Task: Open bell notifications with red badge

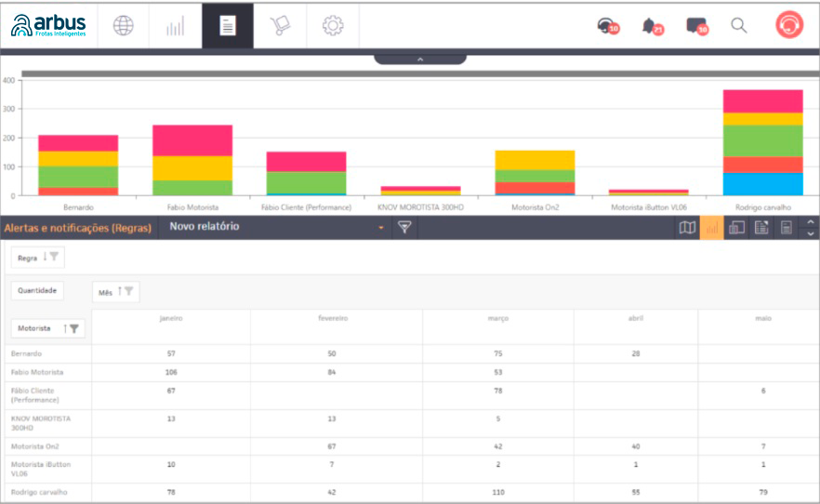Action: click(652, 26)
